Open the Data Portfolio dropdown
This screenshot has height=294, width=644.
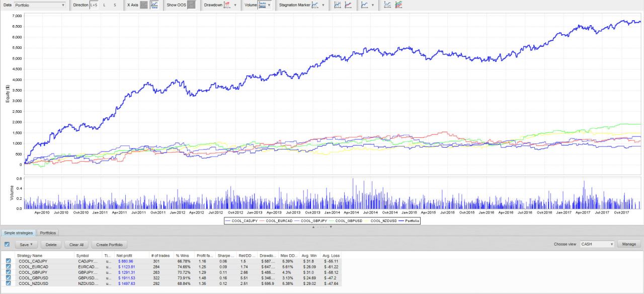[39, 5]
